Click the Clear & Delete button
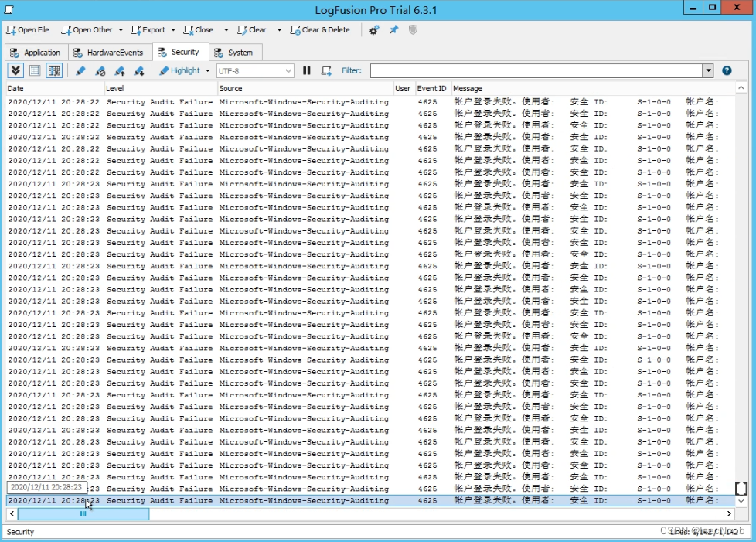 (320, 30)
